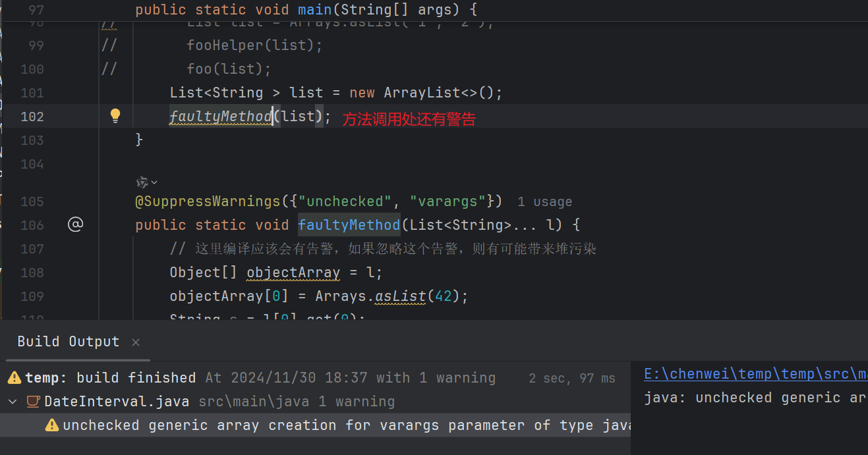868x455 pixels.
Task: Click the asList method on line 109
Action: coord(400,296)
